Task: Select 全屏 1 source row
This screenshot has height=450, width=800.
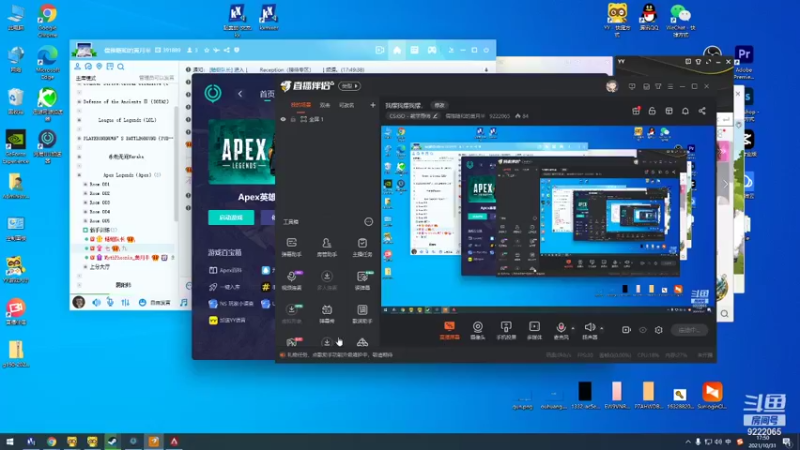Action: pyautogui.click(x=328, y=119)
